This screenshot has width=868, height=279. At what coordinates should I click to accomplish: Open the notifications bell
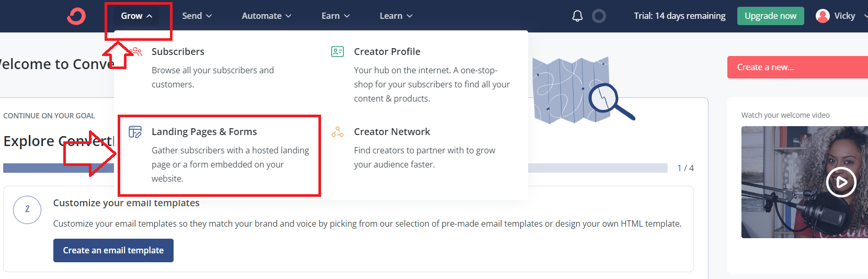click(577, 16)
